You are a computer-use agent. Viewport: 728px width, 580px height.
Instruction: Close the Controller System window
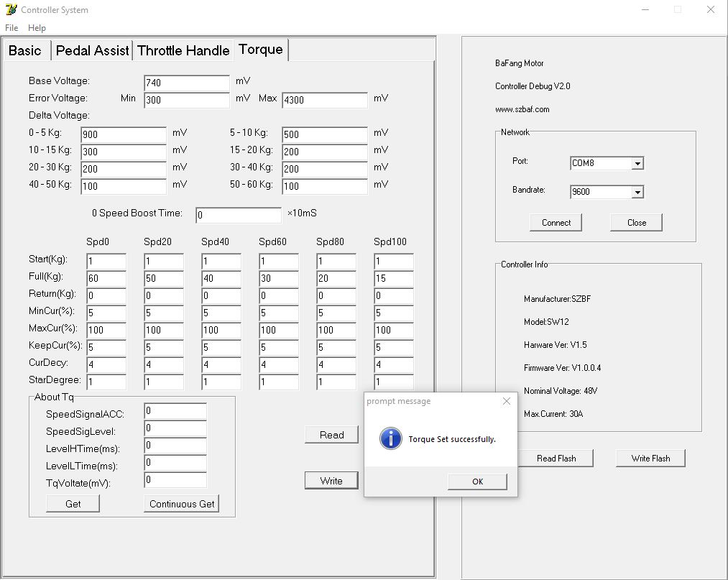pos(710,10)
